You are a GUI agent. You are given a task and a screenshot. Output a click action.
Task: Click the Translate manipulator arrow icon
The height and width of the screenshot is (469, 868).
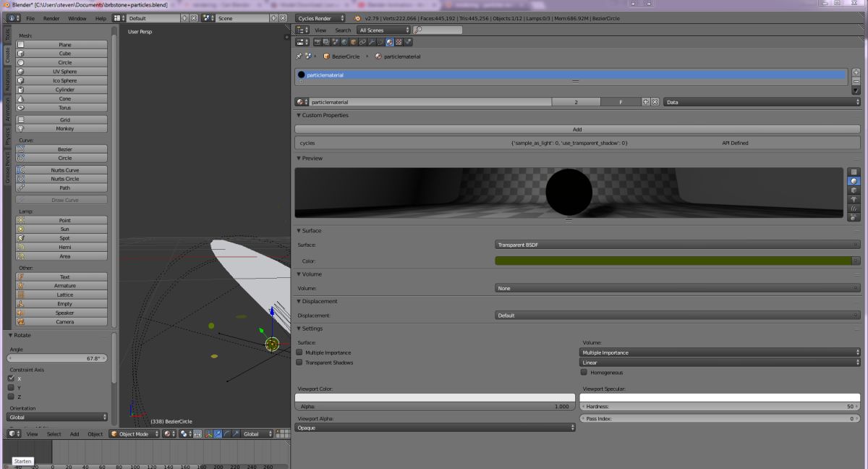point(218,434)
